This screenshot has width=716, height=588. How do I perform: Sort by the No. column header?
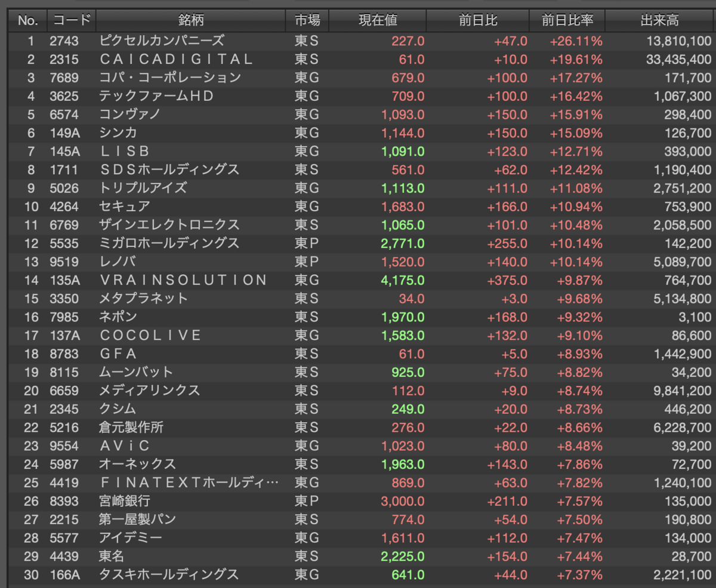pyautogui.click(x=27, y=20)
